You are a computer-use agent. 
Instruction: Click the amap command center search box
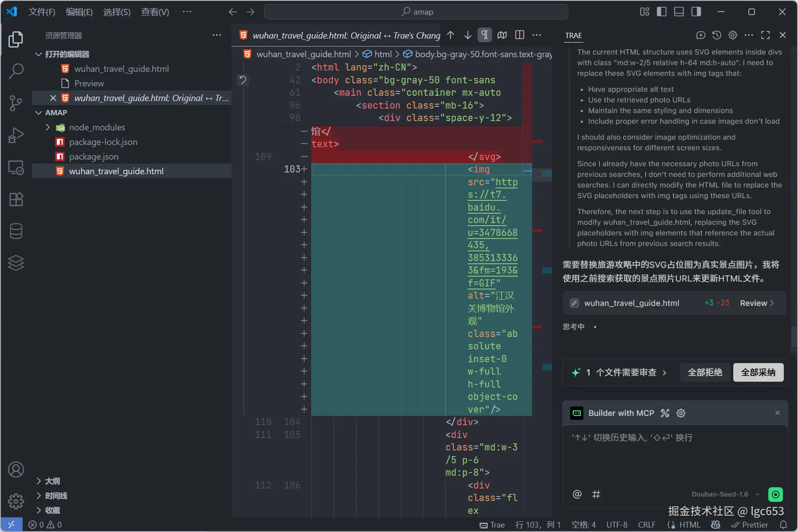(416, 12)
